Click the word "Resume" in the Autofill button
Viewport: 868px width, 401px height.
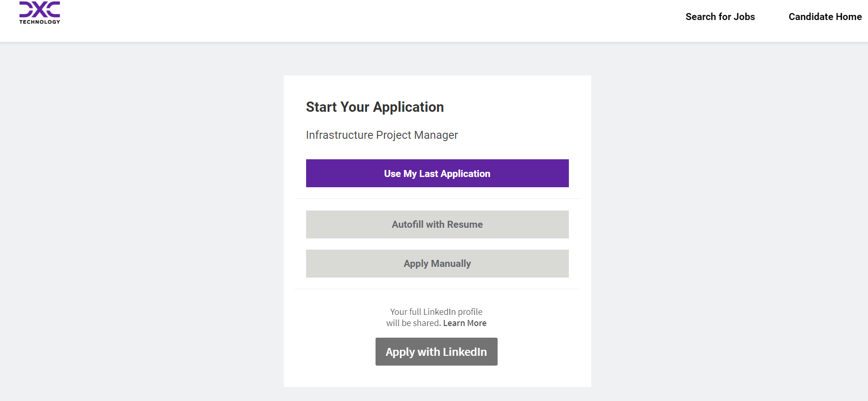[465, 224]
